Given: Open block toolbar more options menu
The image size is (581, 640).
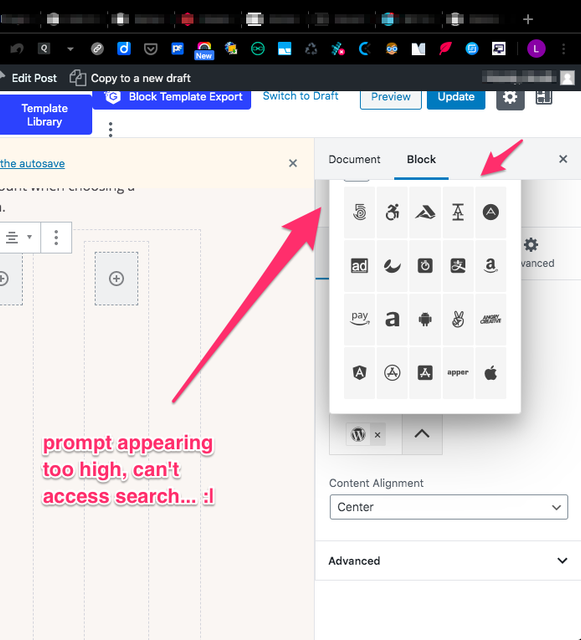Looking at the screenshot, I should pyautogui.click(x=56, y=238).
